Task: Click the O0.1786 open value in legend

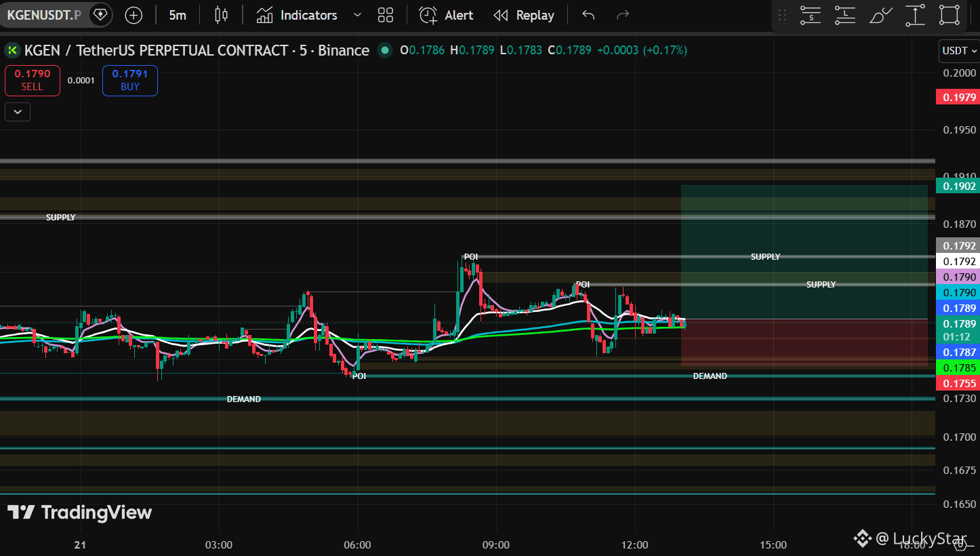Action: tap(422, 50)
